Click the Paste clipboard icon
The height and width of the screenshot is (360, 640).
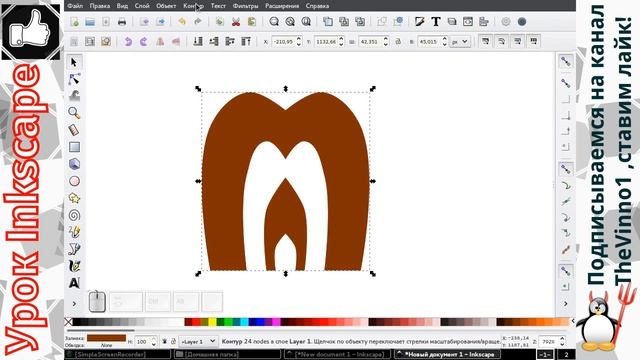click(252, 22)
